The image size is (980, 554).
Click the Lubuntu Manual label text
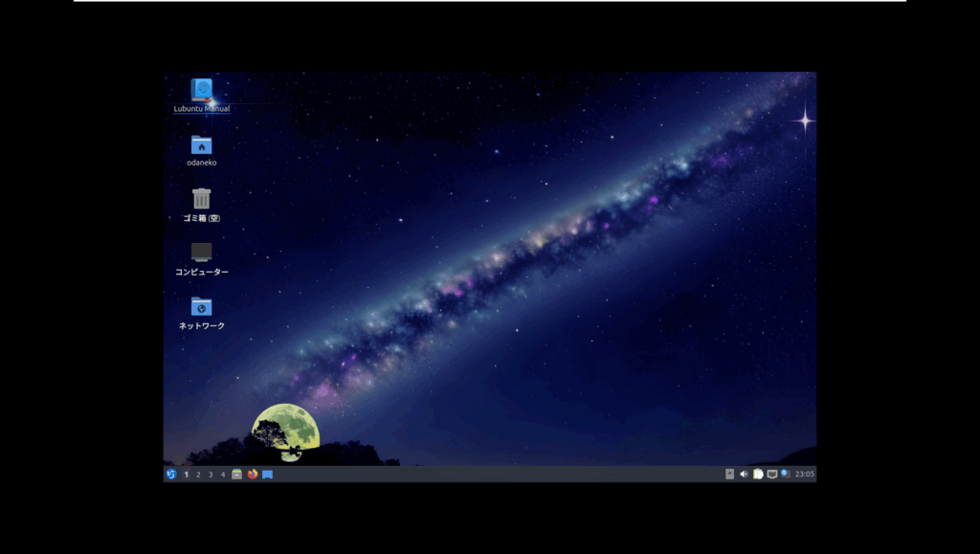(x=201, y=109)
